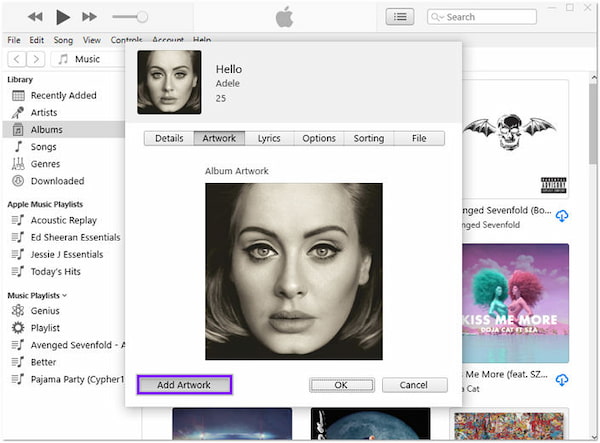600x443 pixels.
Task: Open Today's Hits playlist
Action: click(55, 272)
